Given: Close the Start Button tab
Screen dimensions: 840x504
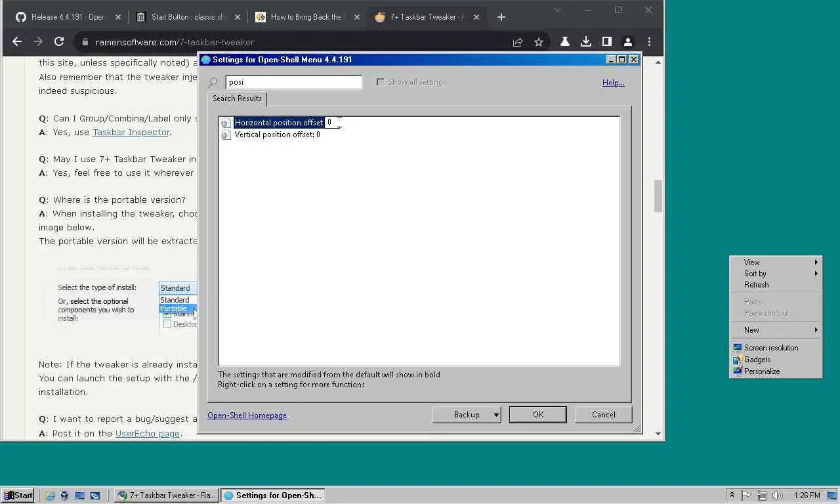Looking at the screenshot, I should (x=238, y=17).
